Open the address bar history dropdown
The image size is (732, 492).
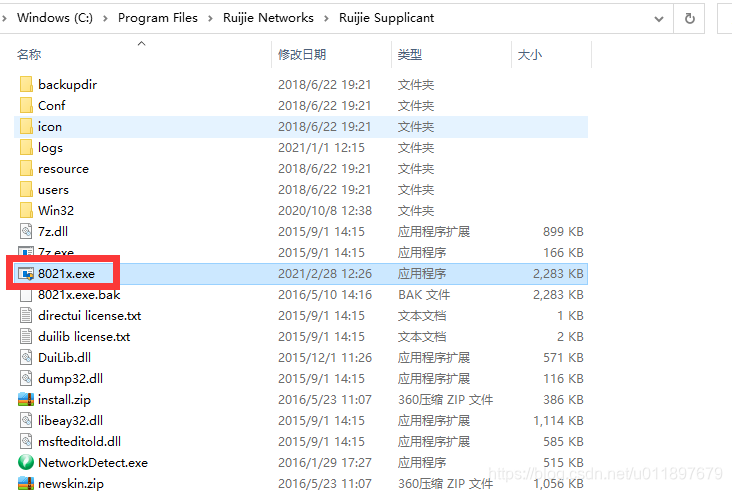click(659, 19)
